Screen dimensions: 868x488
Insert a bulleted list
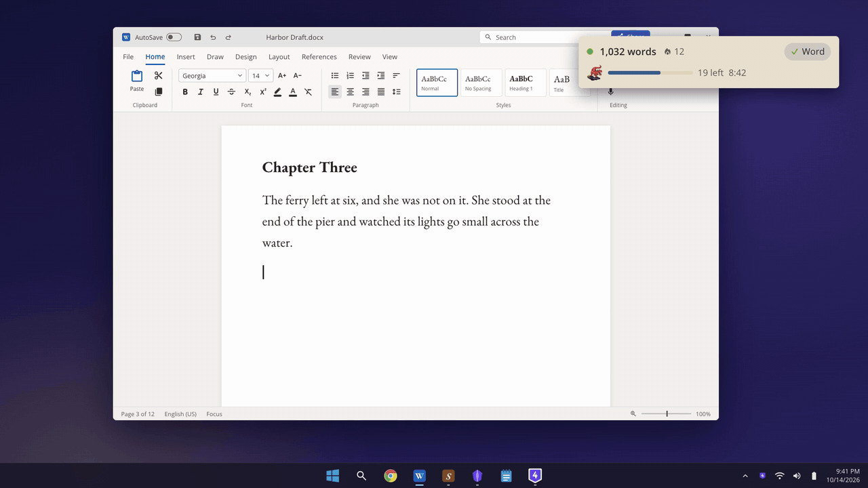(x=335, y=76)
